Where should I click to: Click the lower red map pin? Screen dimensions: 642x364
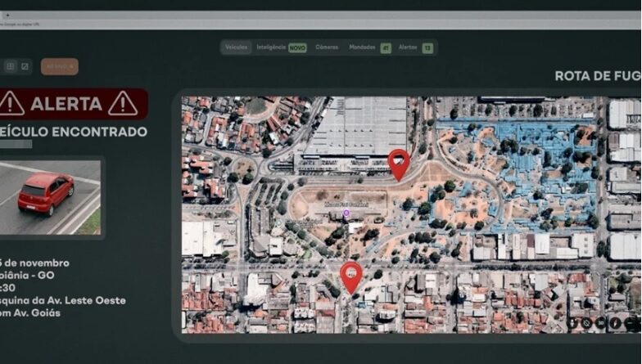(x=351, y=275)
